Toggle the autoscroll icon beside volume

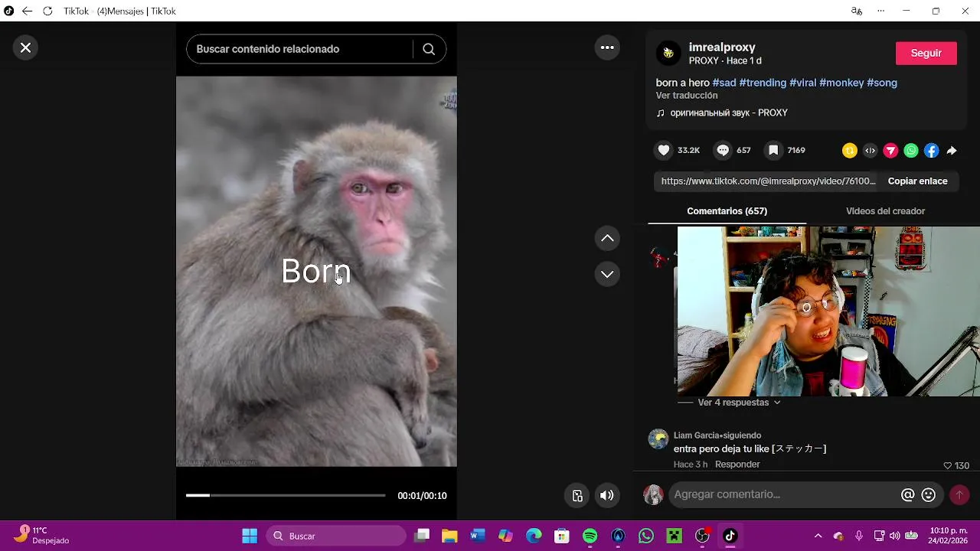point(578,495)
